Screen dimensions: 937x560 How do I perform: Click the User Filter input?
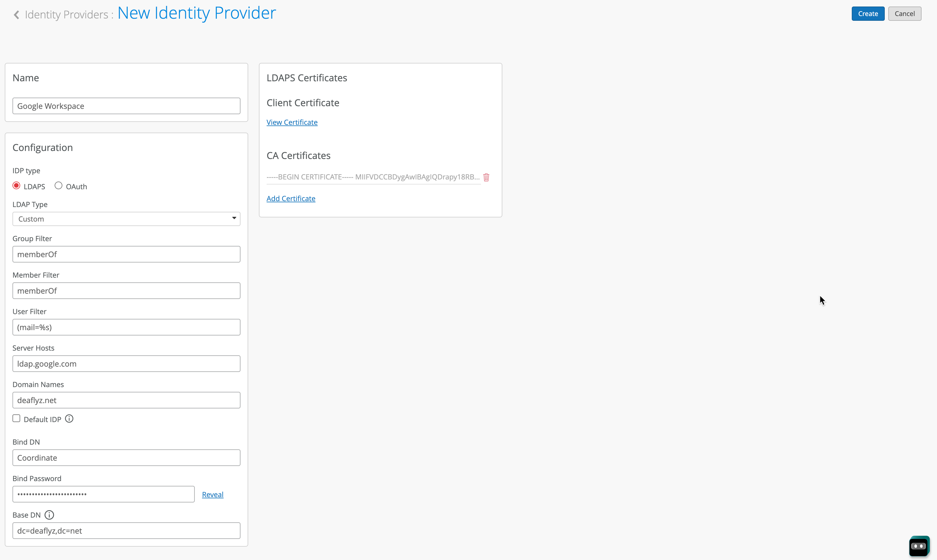(x=126, y=327)
